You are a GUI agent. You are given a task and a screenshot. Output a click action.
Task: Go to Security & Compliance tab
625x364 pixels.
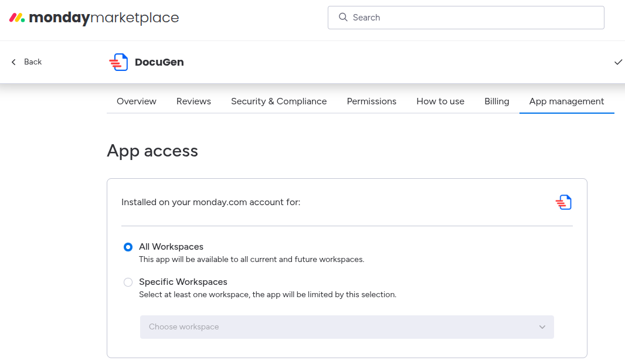pos(279,101)
